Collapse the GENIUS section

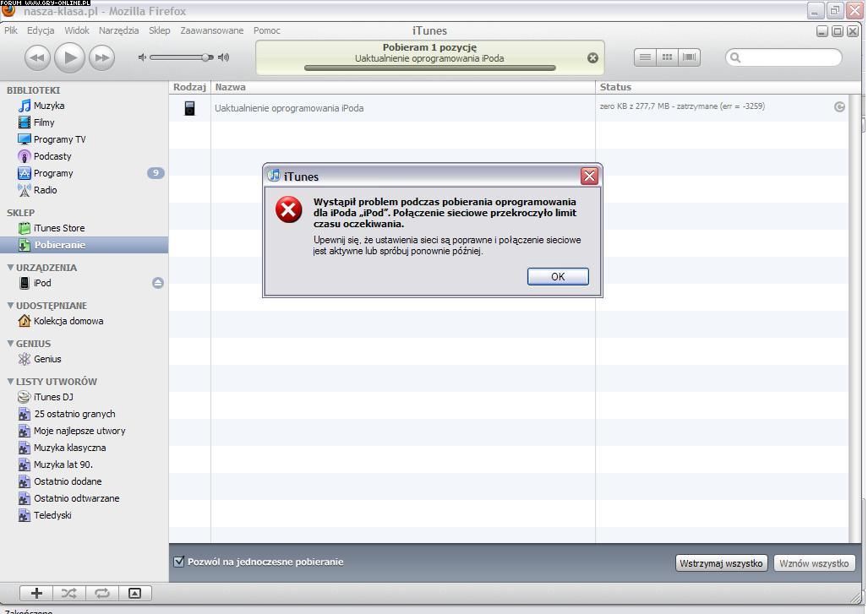click(x=11, y=344)
